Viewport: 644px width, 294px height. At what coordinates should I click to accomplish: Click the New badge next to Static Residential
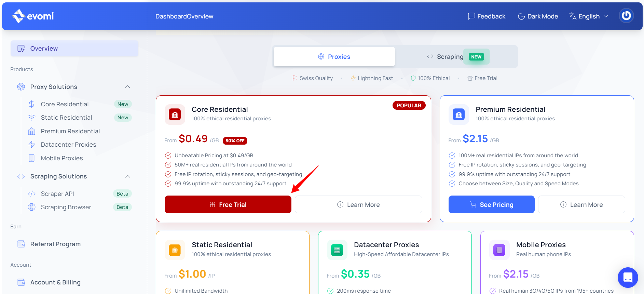click(x=123, y=118)
